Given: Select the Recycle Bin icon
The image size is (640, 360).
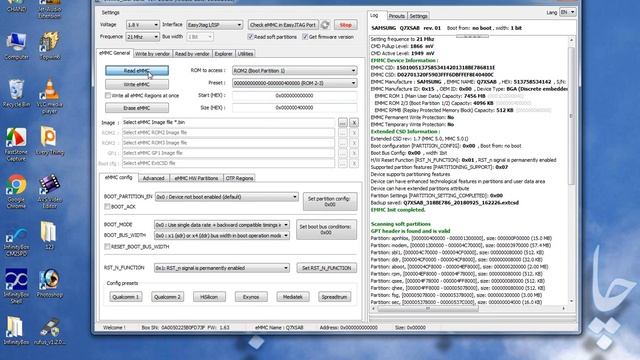Looking at the screenshot, I should tap(16, 94).
